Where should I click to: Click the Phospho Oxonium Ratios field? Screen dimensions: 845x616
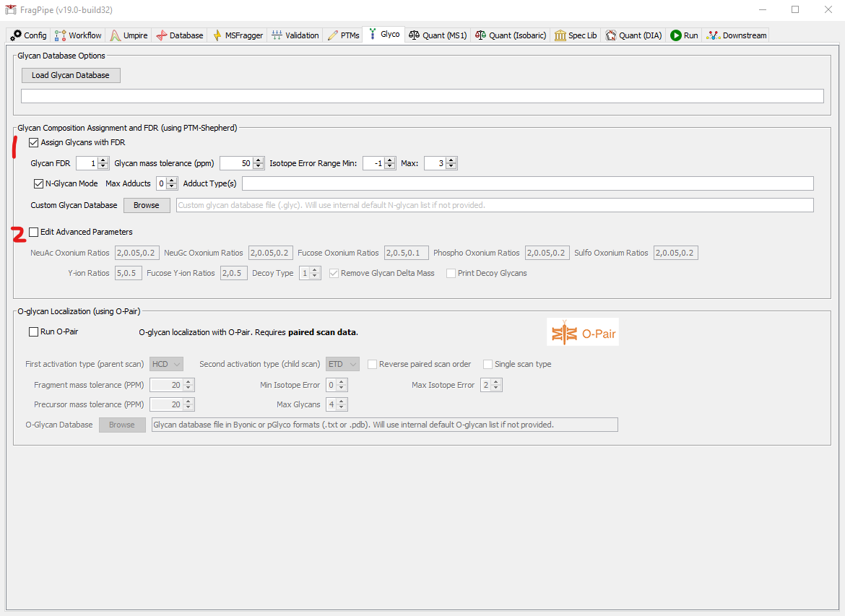[x=547, y=253]
